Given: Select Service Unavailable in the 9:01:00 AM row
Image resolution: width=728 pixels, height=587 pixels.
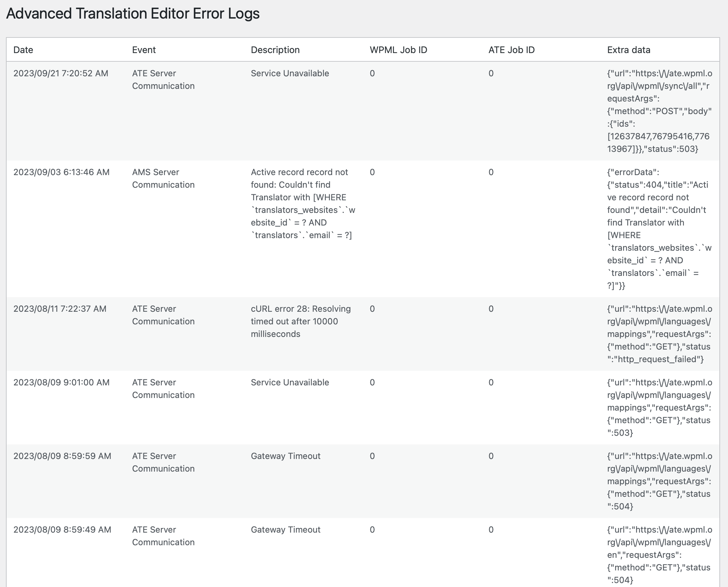Looking at the screenshot, I should pyautogui.click(x=290, y=382).
